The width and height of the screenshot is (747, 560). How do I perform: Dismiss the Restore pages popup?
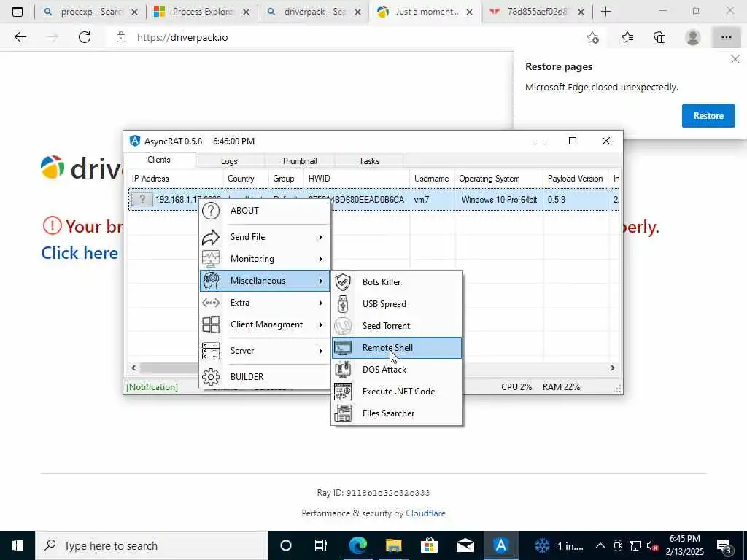tap(735, 59)
